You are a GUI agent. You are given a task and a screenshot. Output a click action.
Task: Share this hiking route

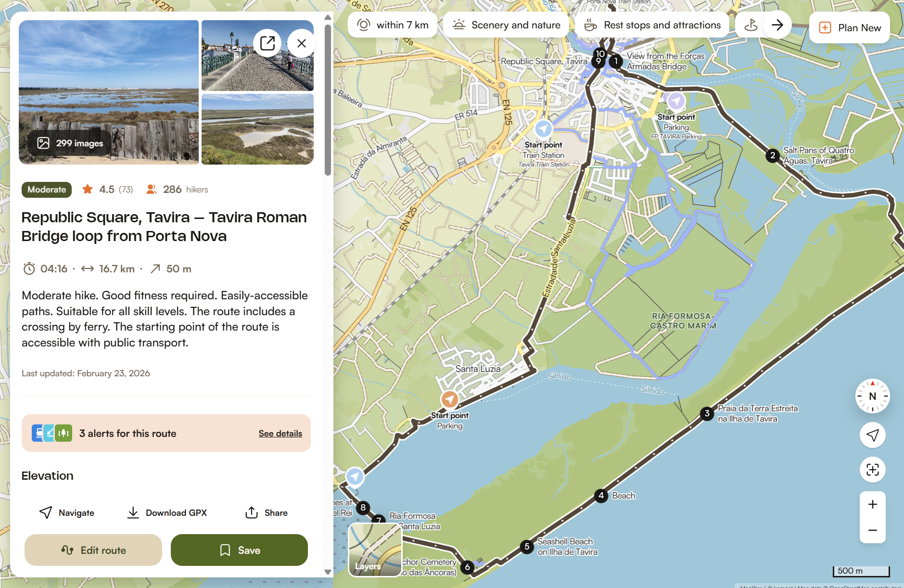coord(267,513)
